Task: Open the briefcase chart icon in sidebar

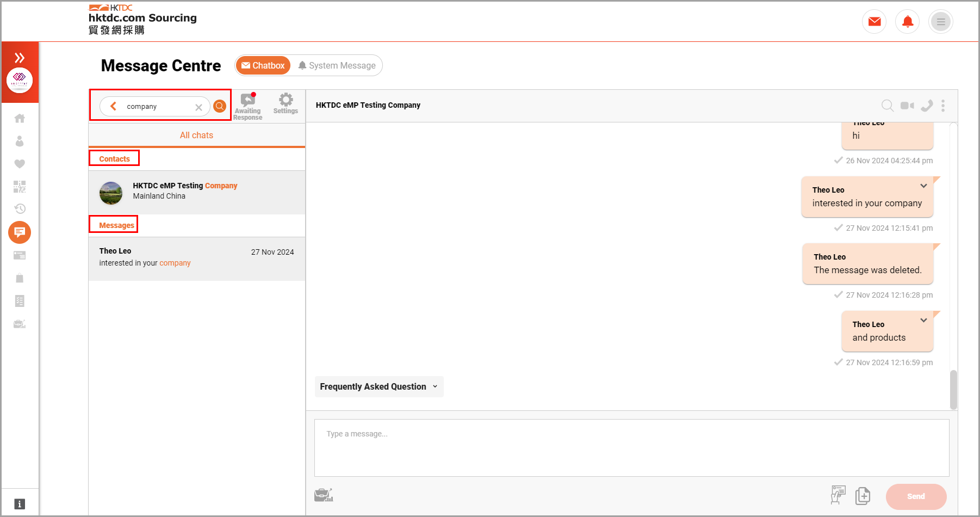Action: coord(20,324)
